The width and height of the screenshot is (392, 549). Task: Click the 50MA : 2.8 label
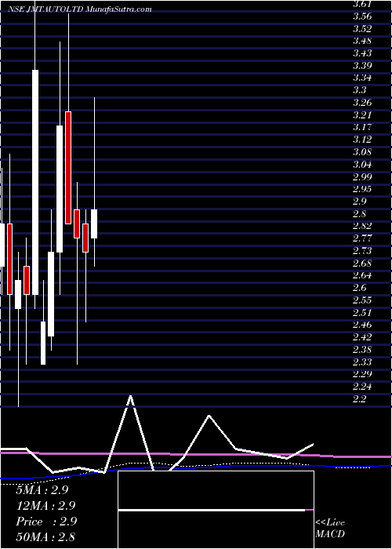[x=45, y=537]
